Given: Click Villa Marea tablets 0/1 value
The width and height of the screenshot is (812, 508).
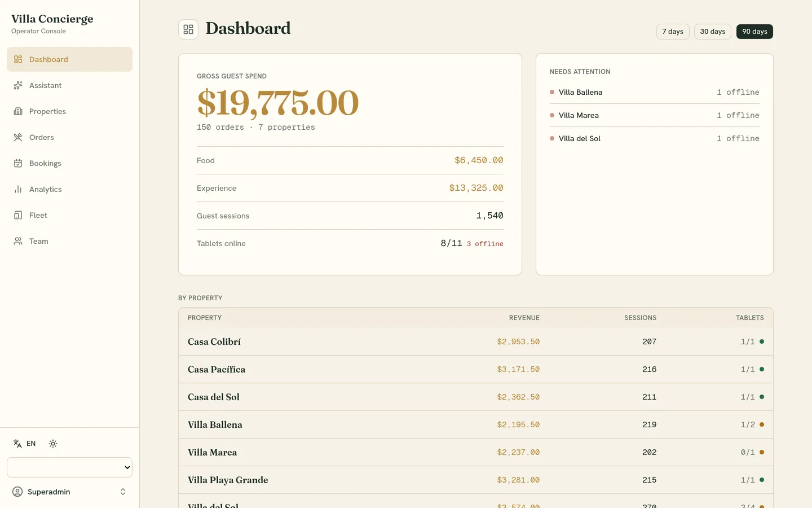Looking at the screenshot, I should (x=748, y=452).
